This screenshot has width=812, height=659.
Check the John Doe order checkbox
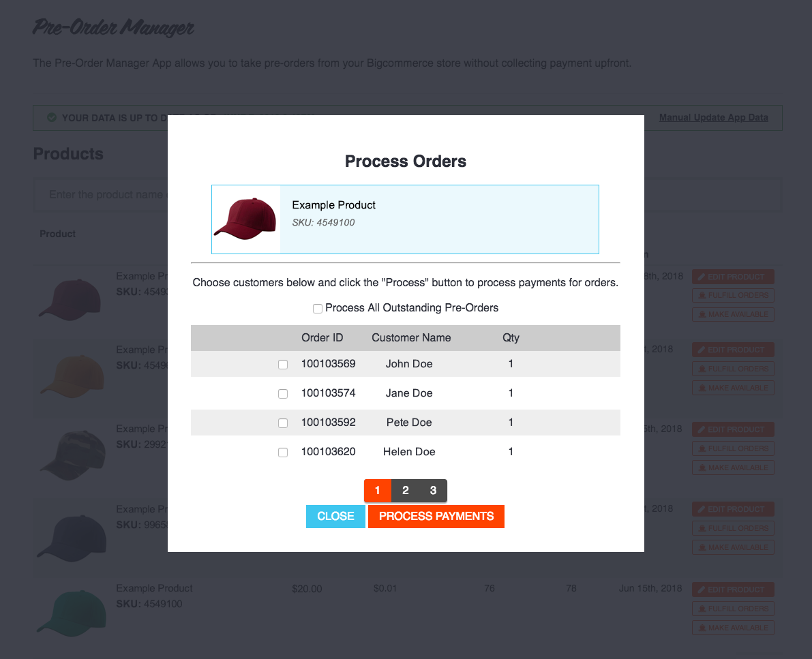(283, 365)
